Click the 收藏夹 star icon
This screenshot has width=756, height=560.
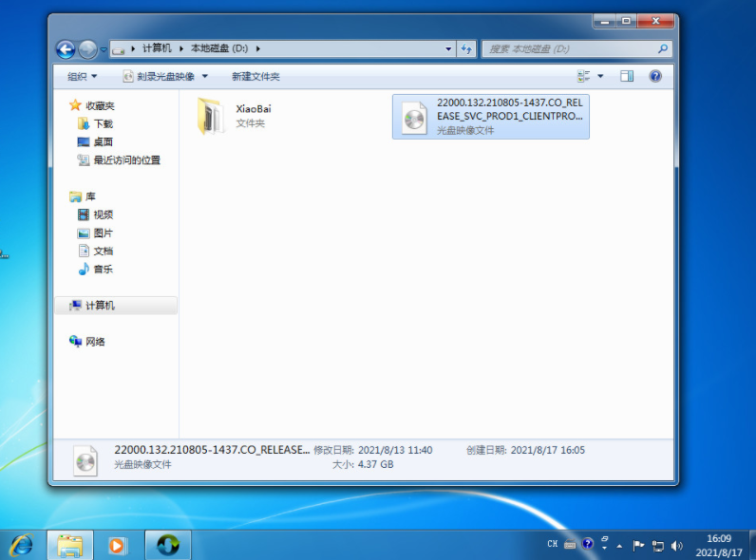click(x=75, y=105)
